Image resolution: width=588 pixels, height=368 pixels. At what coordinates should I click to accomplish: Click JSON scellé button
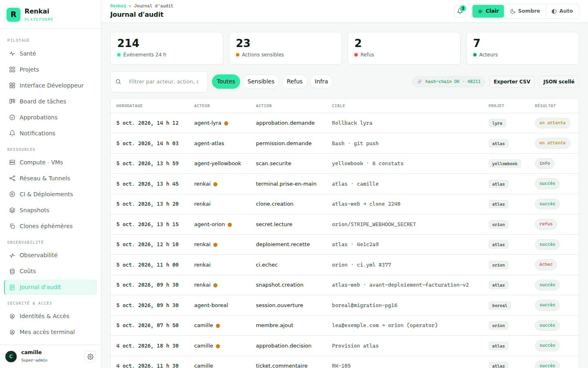pos(559,82)
